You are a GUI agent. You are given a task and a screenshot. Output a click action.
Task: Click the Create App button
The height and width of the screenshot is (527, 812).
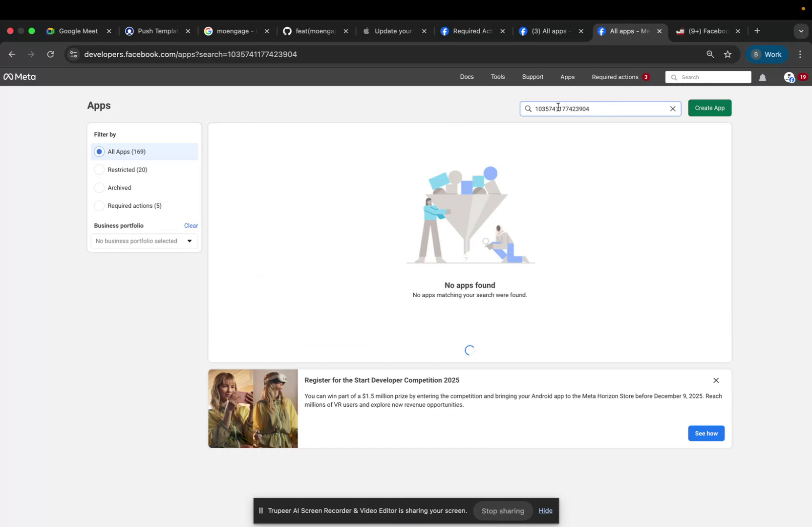[x=709, y=108]
